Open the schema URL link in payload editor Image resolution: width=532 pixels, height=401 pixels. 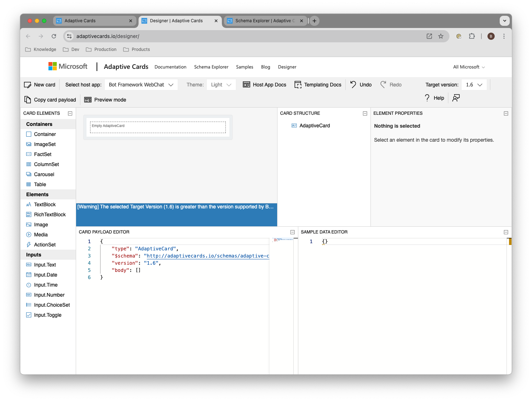pyautogui.click(x=208, y=256)
